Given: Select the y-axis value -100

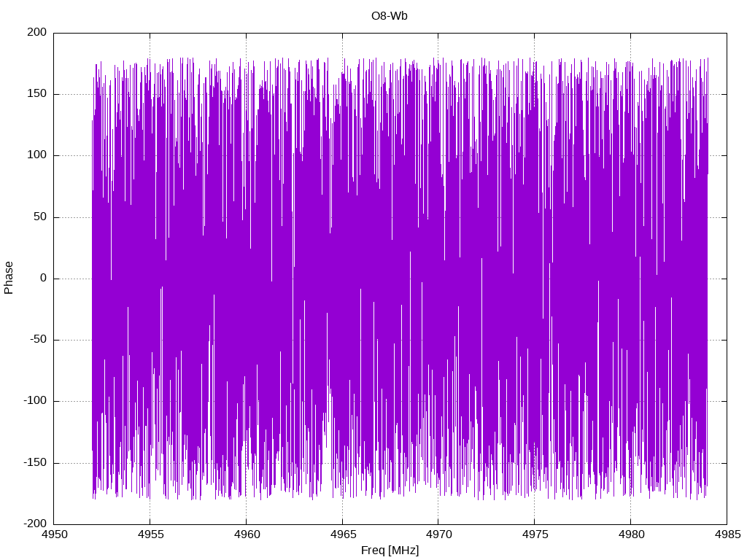Looking at the screenshot, I should pyautogui.click(x=35, y=401).
